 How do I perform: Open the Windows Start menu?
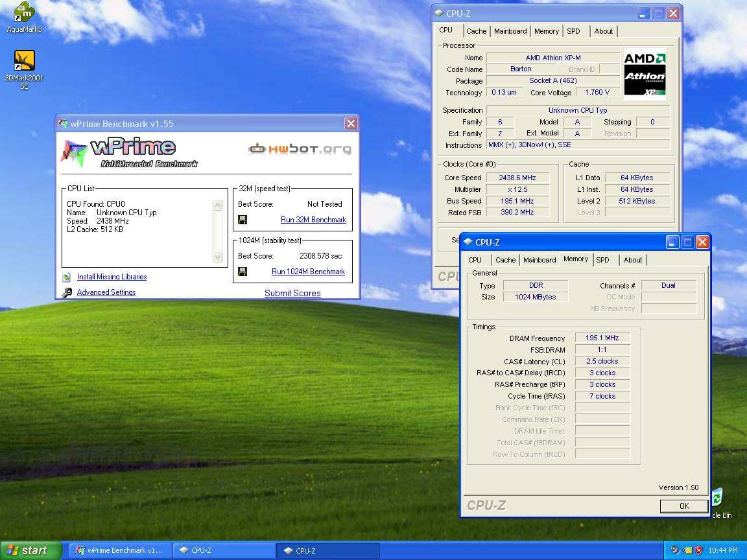pos(31,550)
